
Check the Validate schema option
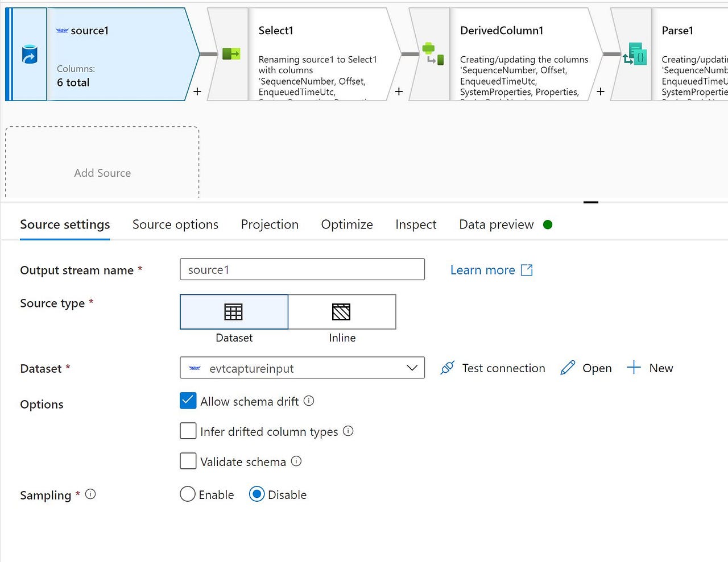click(x=188, y=461)
